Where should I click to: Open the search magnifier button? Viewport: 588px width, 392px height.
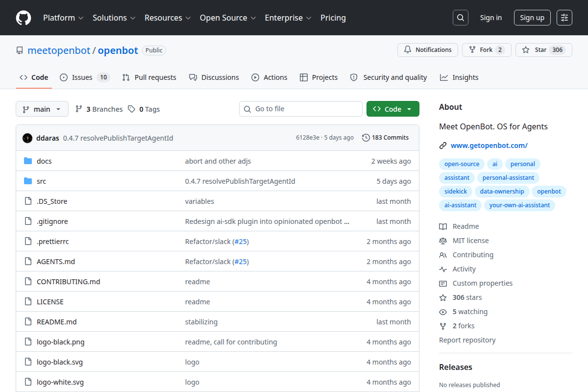(x=461, y=18)
